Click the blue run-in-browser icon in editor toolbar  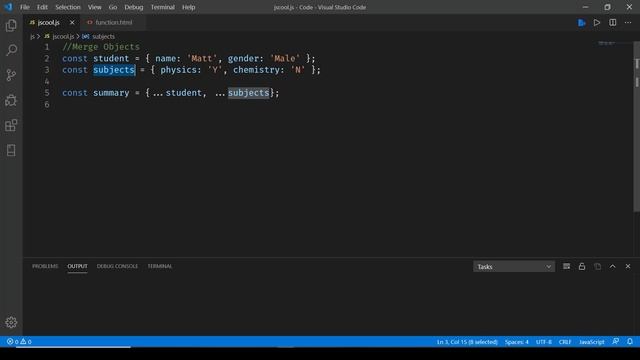tap(582, 23)
